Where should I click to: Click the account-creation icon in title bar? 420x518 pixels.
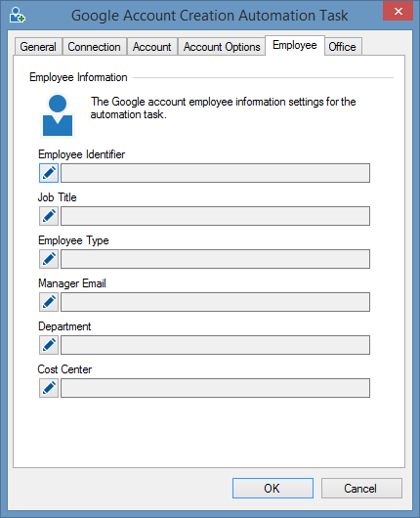17,15
